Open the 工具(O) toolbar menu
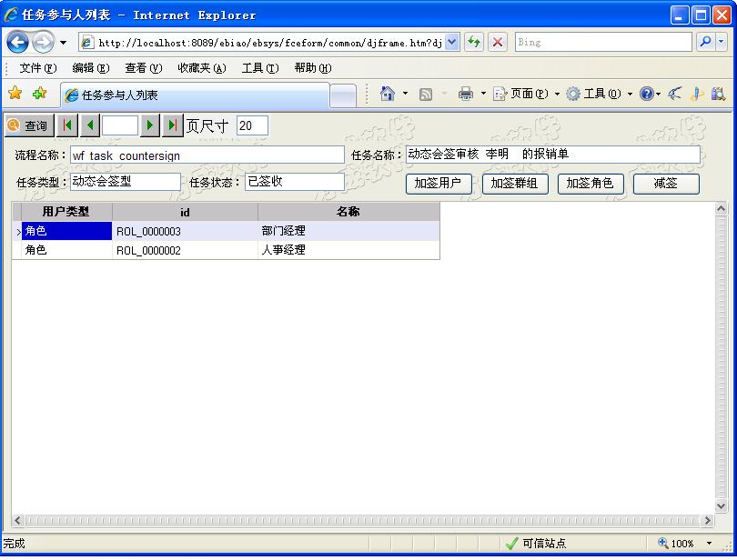Viewport: 737px width, 560px height. point(599,94)
